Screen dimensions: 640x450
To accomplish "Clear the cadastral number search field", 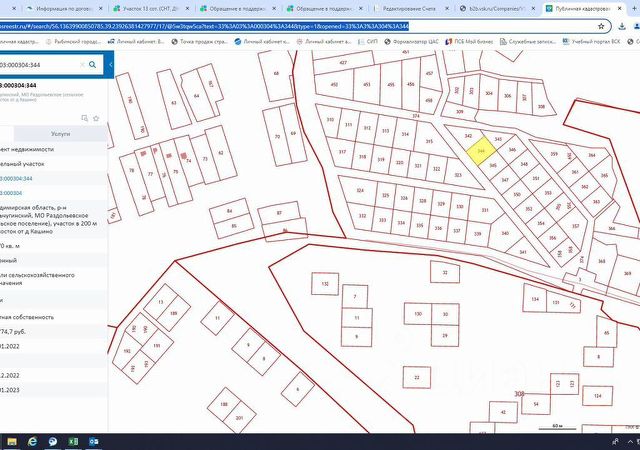I will (x=82, y=65).
